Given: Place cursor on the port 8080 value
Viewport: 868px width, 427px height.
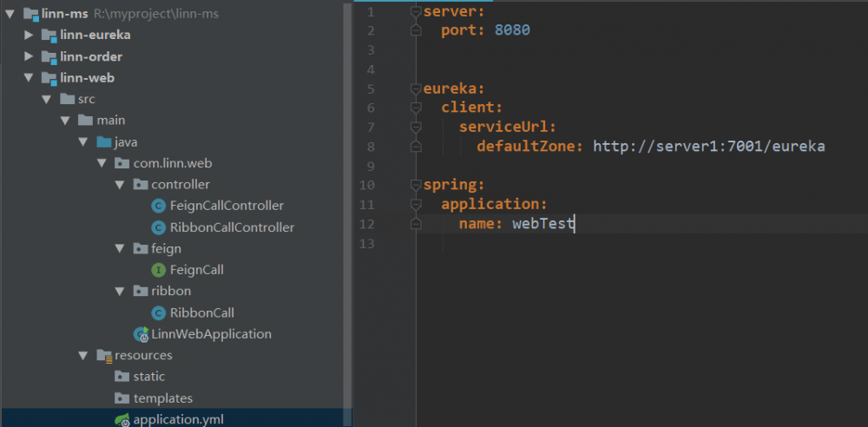Looking at the screenshot, I should 512,30.
